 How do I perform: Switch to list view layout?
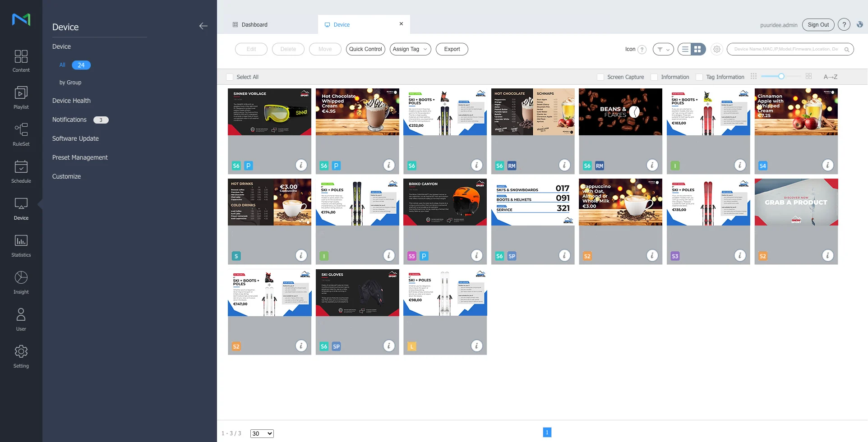coord(685,49)
